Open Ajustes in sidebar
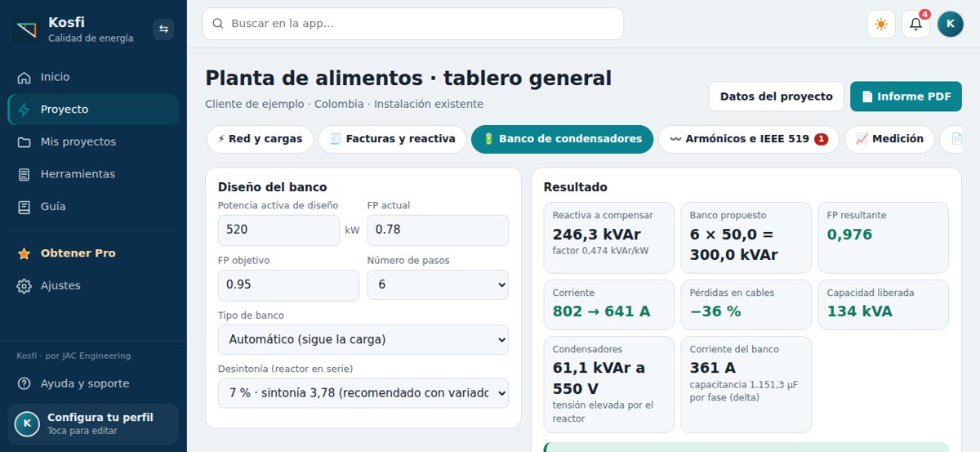 pos(93,286)
